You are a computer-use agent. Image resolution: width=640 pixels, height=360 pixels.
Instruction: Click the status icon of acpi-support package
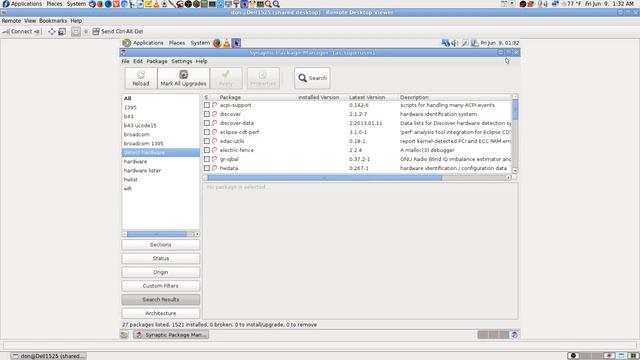click(214, 105)
